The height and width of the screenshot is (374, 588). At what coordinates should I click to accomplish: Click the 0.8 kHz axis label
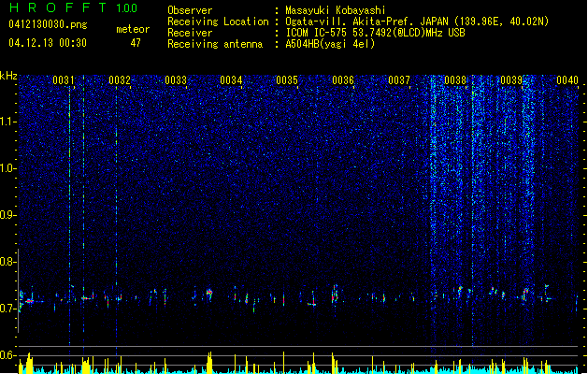point(7,262)
